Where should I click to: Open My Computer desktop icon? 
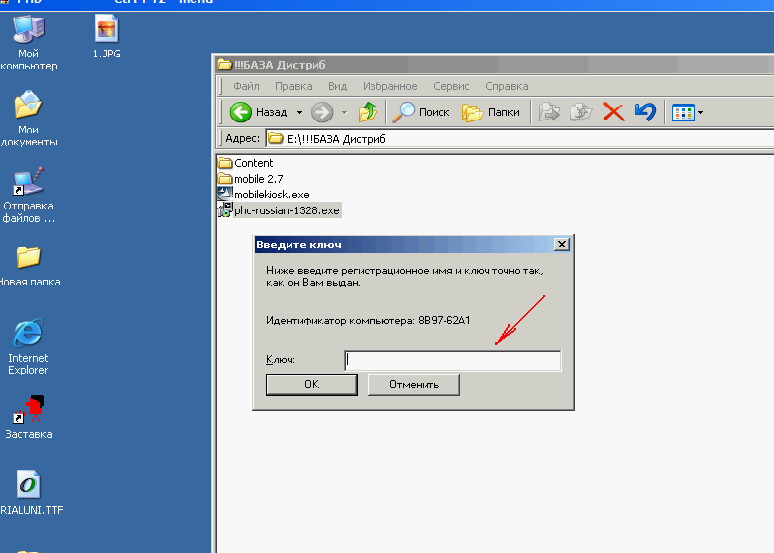[x=28, y=43]
